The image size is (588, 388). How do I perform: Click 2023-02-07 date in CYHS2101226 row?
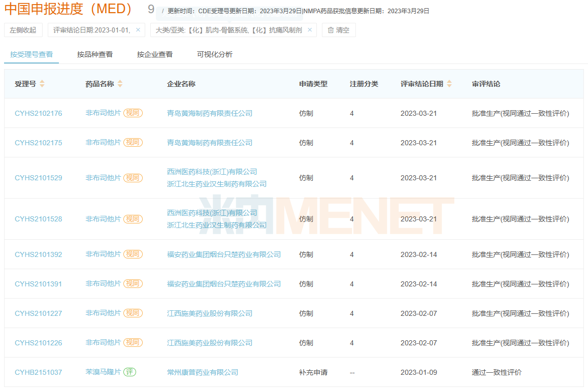(418, 343)
